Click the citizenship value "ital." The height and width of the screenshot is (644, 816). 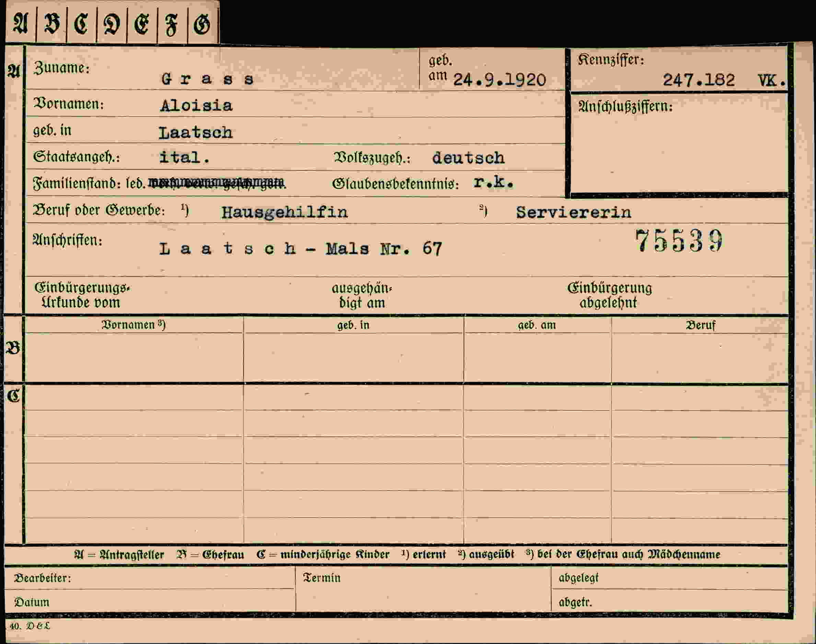[184, 157]
